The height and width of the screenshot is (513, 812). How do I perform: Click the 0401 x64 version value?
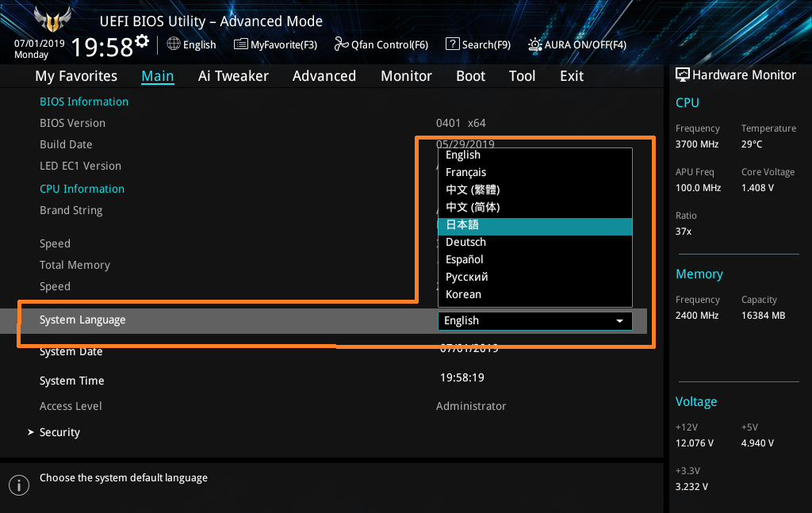pos(461,123)
